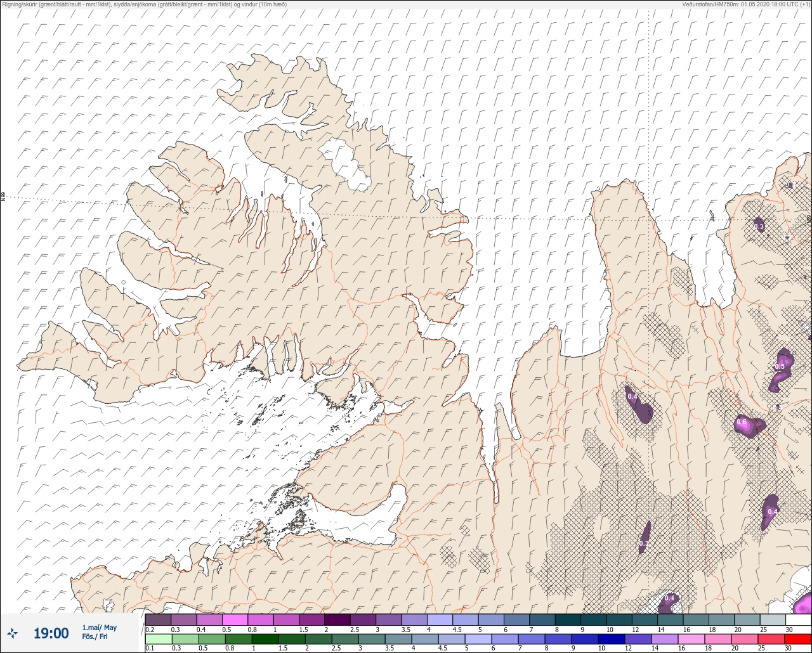Click the 0.6 precipitation value on the map
The image size is (812, 653).
click(x=741, y=422)
